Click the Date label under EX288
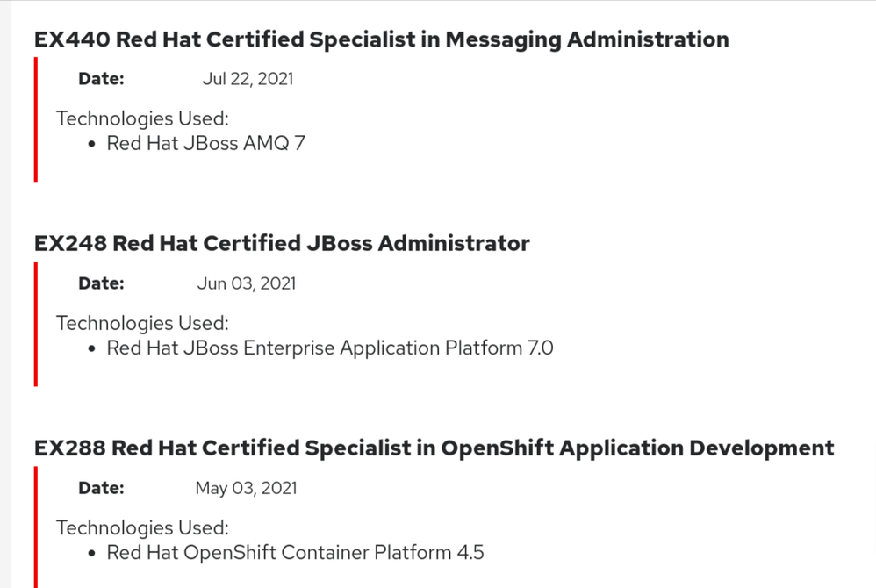The image size is (876, 588). [x=101, y=488]
